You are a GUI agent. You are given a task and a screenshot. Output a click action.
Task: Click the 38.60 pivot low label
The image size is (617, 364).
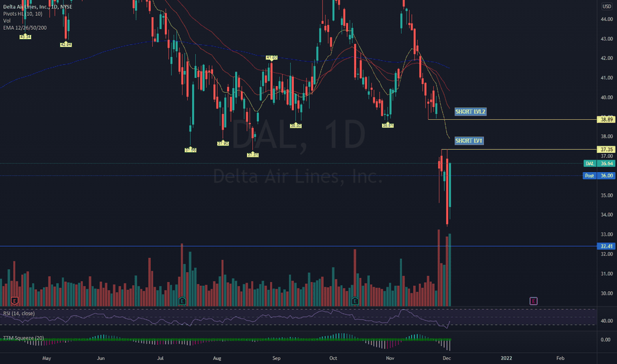(296, 126)
